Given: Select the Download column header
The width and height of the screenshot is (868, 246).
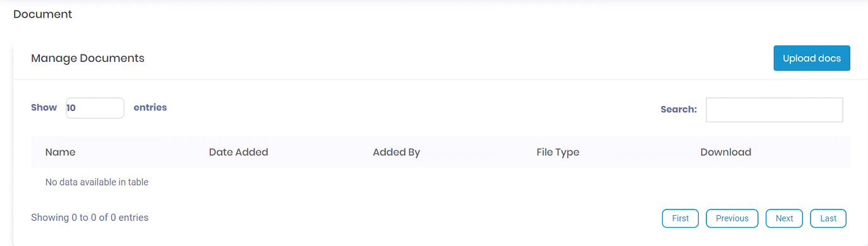Looking at the screenshot, I should 726,152.
